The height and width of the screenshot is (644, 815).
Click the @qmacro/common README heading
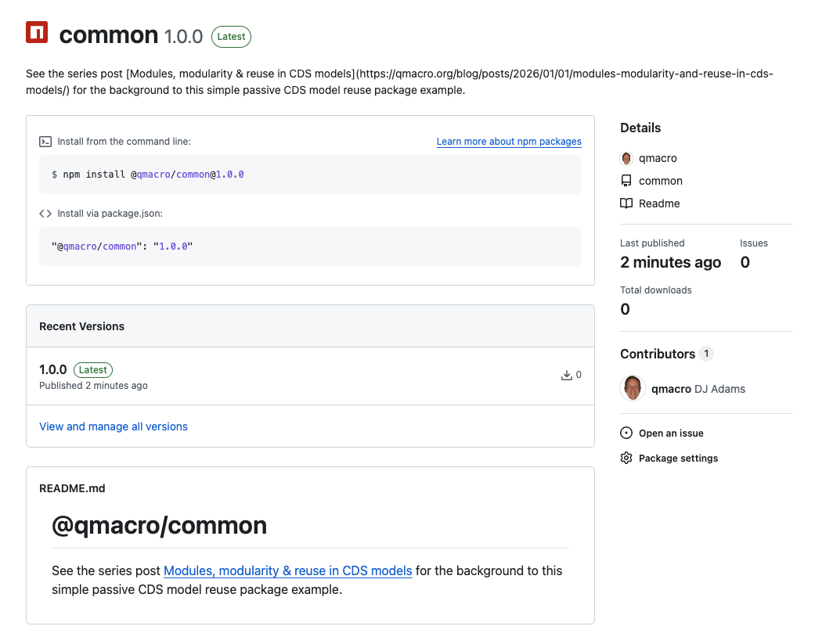coord(159,525)
